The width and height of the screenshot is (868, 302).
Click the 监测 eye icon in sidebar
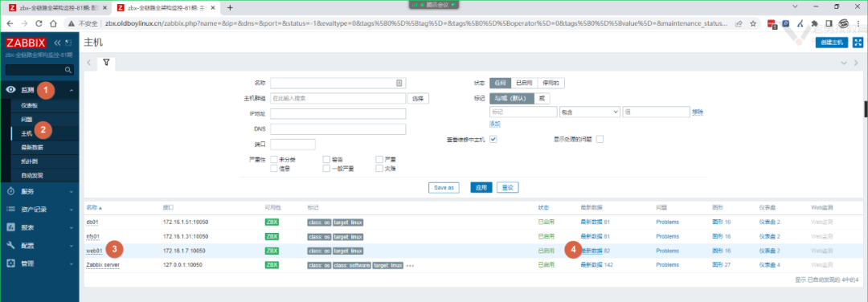click(10, 90)
